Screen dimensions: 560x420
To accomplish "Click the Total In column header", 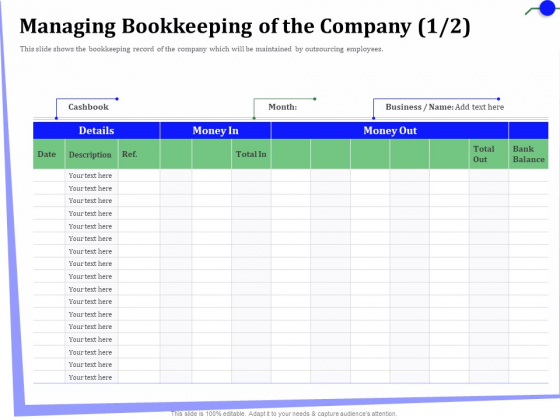I will pos(251,154).
